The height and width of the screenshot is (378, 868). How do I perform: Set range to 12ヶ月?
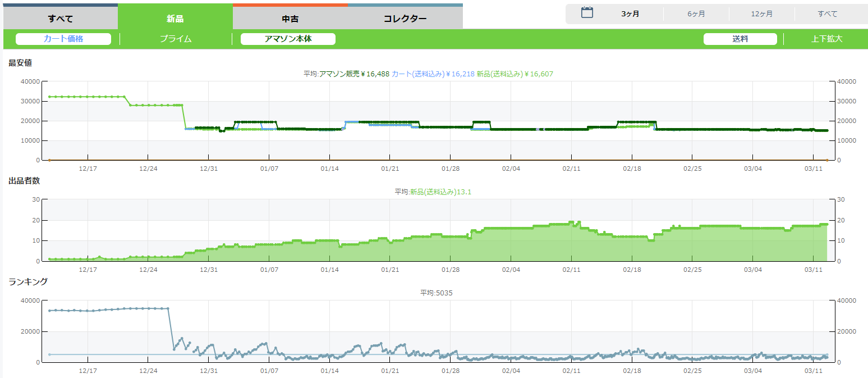761,14
